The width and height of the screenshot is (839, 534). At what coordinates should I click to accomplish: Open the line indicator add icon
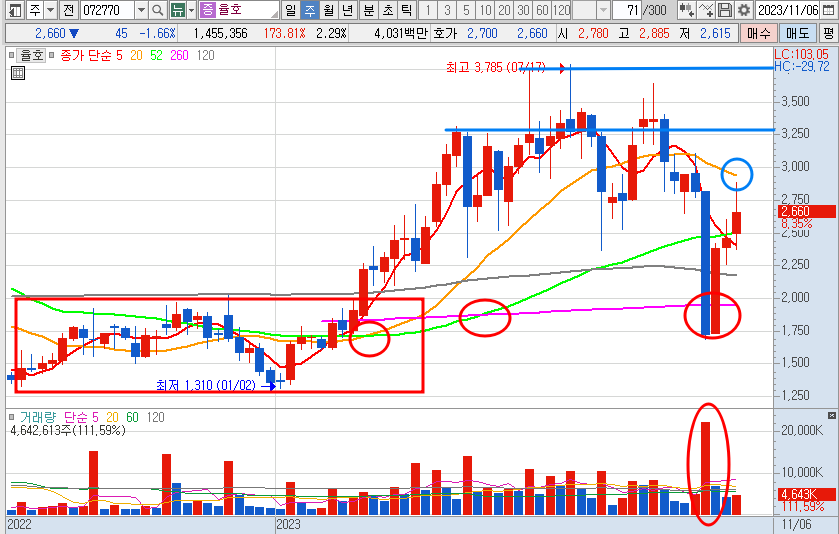tap(706, 10)
